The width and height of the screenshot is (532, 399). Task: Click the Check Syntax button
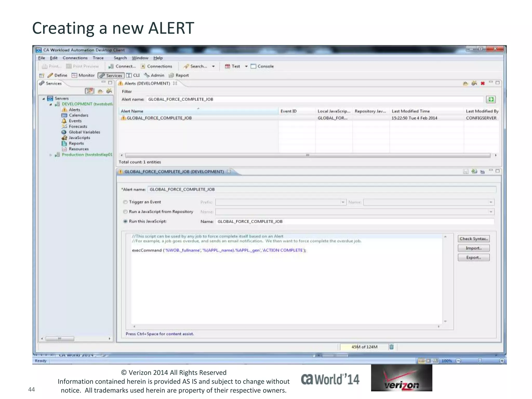[474, 239]
